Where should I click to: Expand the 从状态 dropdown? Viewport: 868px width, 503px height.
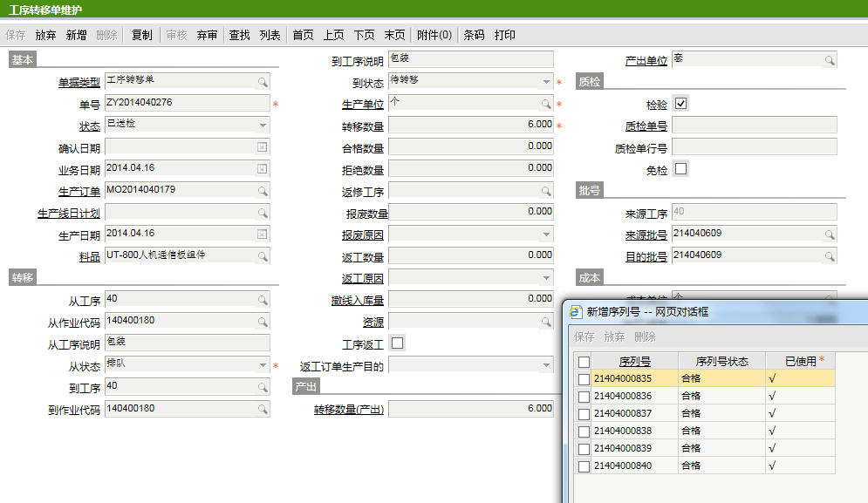262,366
